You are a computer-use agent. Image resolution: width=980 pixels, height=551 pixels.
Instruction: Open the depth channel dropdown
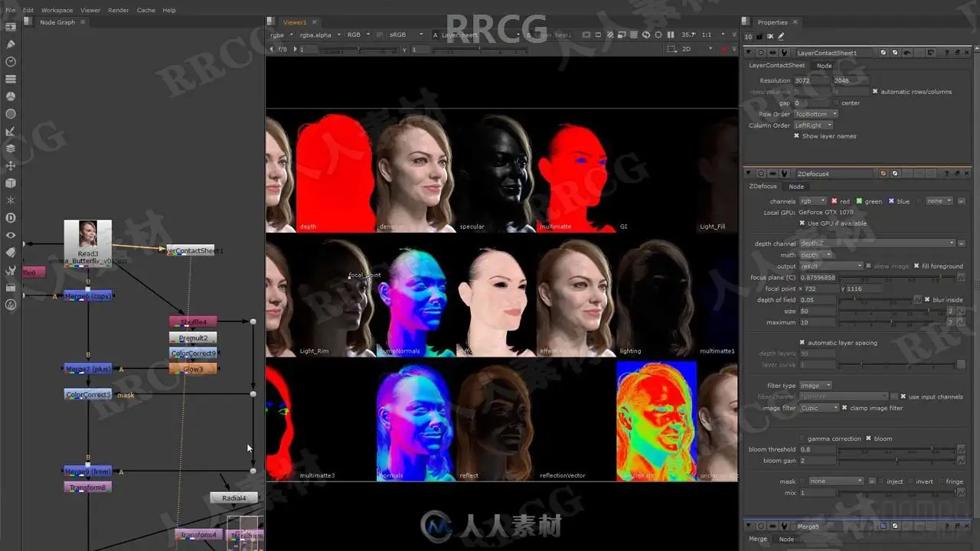coord(877,243)
